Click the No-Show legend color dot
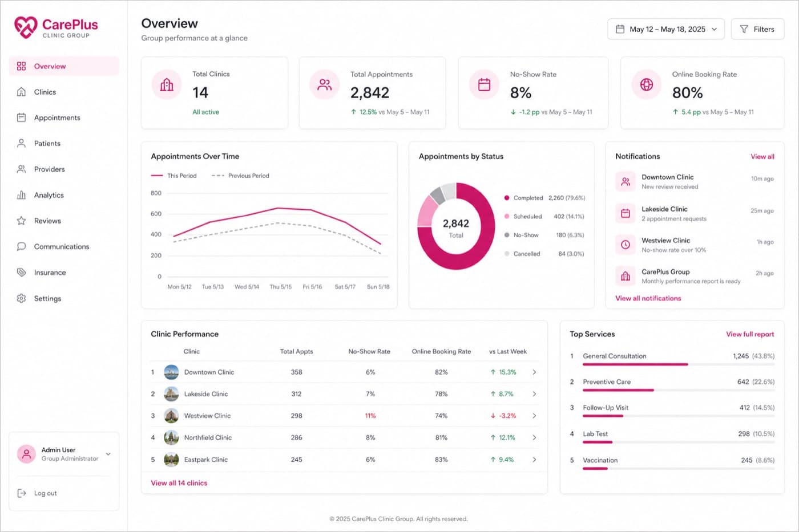This screenshot has width=799, height=532. pyautogui.click(x=507, y=235)
